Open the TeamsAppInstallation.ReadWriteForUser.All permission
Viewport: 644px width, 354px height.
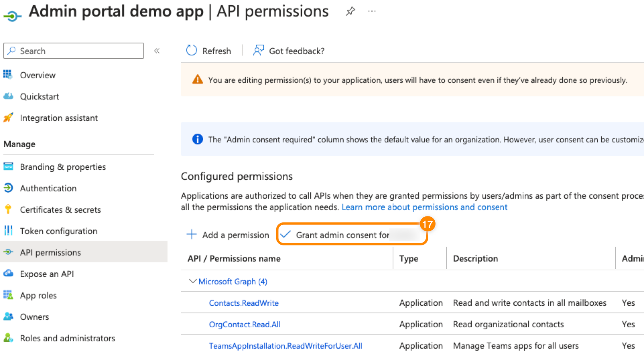point(285,346)
